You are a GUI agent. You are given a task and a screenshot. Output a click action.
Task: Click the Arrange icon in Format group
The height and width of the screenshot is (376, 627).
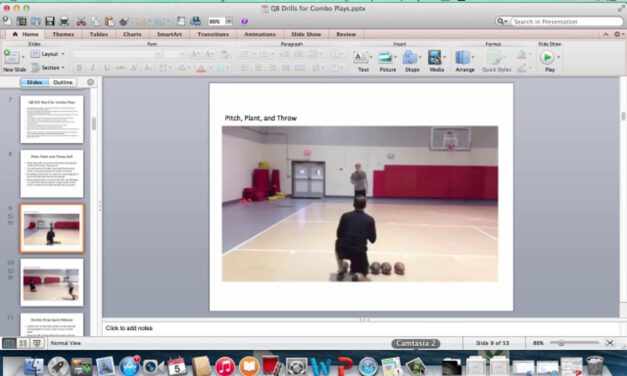[463, 58]
